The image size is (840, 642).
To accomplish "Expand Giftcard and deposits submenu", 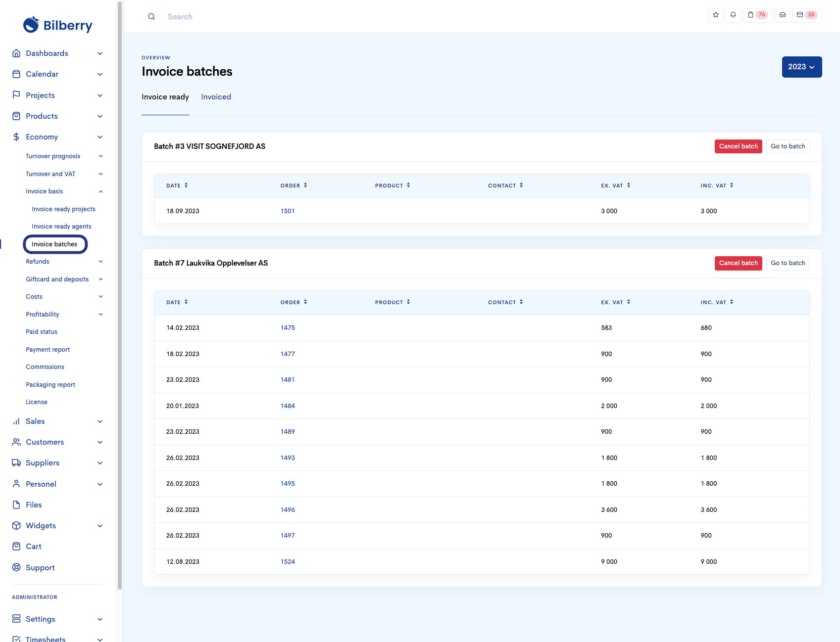I will pyautogui.click(x=100, y=279).
